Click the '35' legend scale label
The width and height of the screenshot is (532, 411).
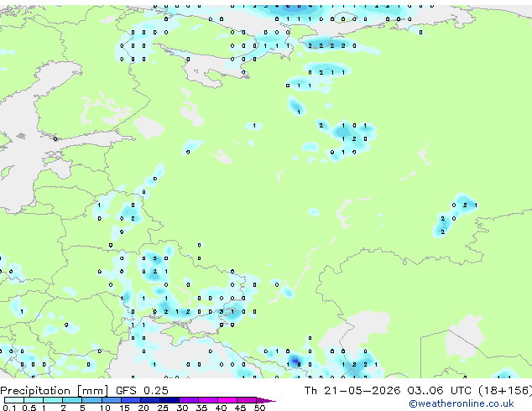click(x=201, y=408)
